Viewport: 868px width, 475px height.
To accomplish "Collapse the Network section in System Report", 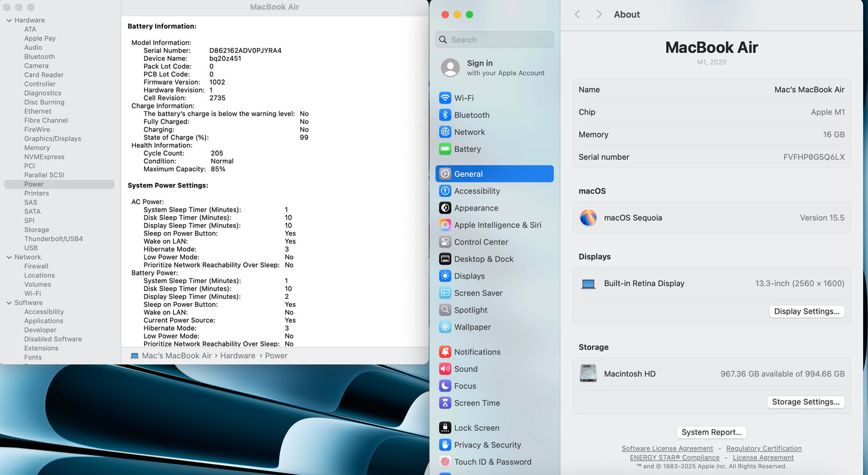I will point(9,257).
